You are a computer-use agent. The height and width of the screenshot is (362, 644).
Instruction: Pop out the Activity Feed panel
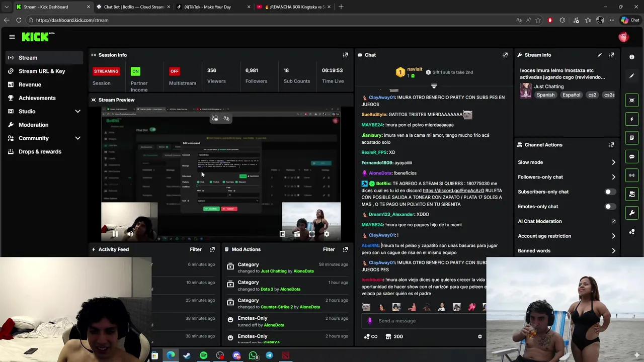(212, 249)
